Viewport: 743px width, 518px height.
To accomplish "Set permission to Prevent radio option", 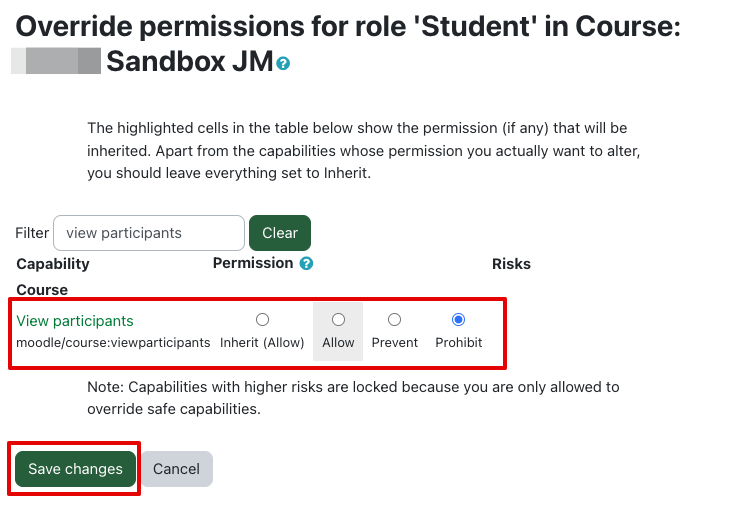I will (x=394, y=320).
